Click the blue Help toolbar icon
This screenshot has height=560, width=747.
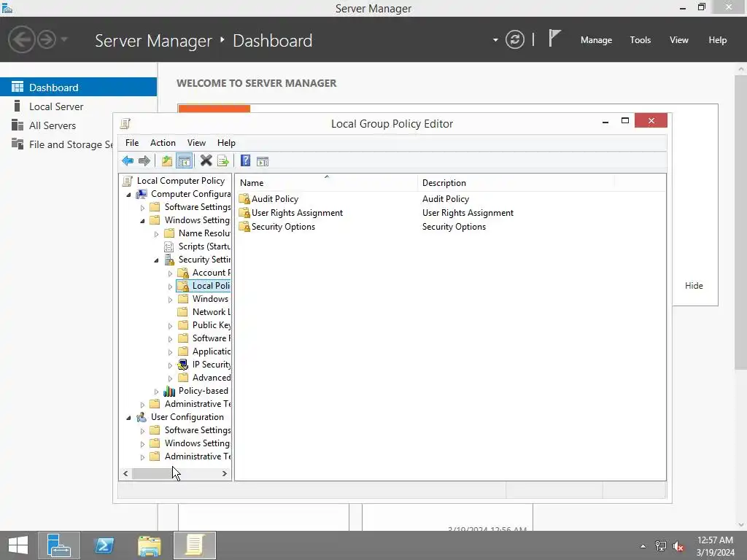(x=245, y=161)
